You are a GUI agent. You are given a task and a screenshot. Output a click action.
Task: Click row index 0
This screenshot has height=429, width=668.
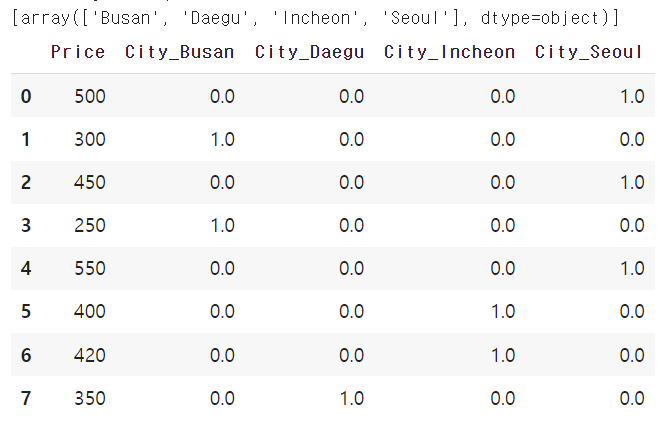coord(26,96)
